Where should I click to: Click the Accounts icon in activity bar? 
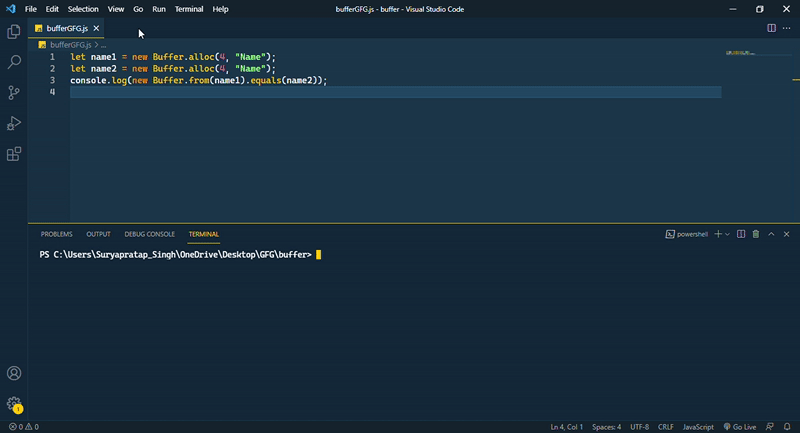(x=14, y=374)
